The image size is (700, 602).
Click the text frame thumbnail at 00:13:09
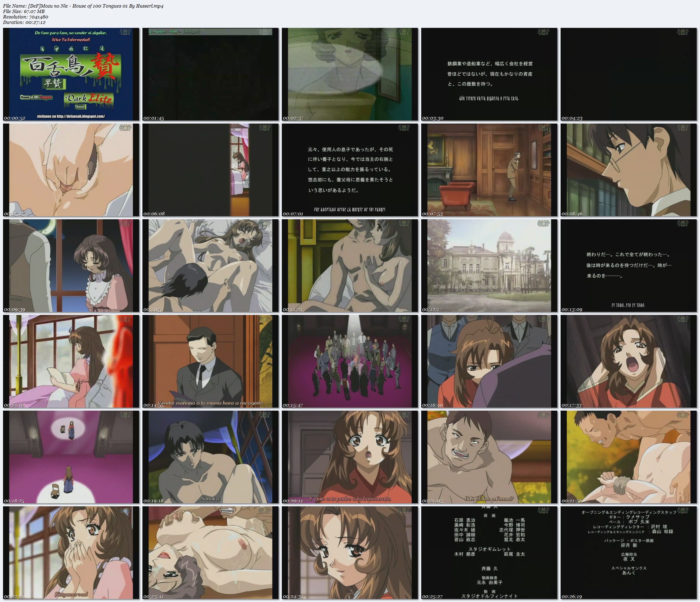[x=629, y=266]
